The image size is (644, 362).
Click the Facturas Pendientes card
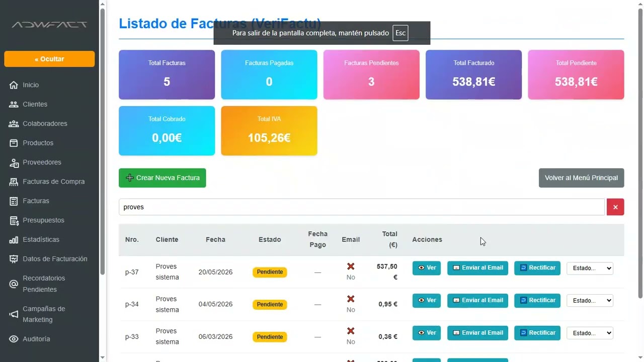click(x=371, y=75)
